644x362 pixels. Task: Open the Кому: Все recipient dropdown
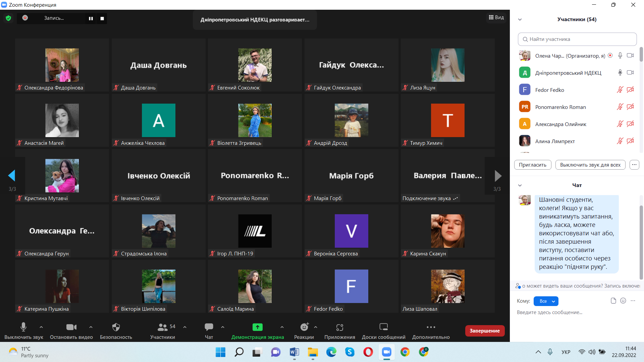(x=546, y=301)
